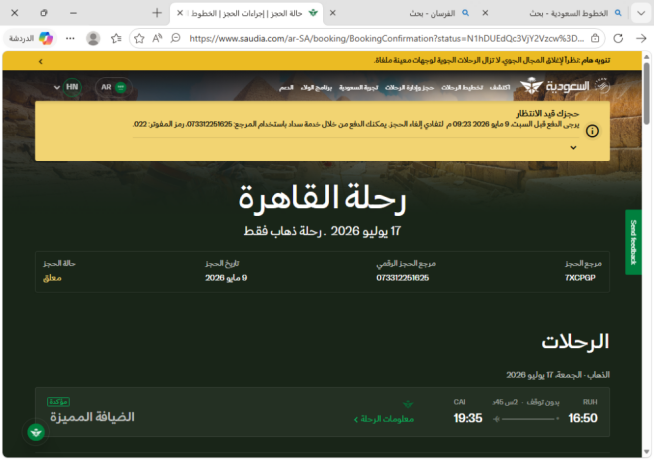Click numeric booking reference 073312251625
Screen dimensions: 654x460
pyautogui.click(x=402, y=278)
